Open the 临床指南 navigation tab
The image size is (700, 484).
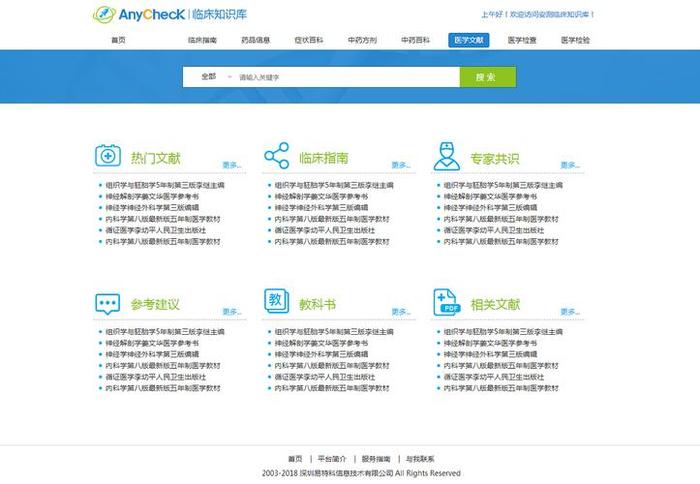coord(202,40)
